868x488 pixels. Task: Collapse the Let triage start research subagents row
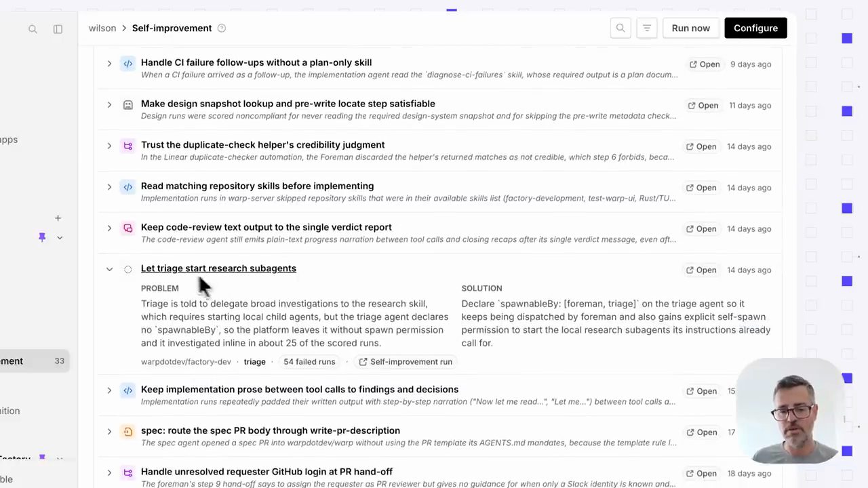click(x=109, y=270)
